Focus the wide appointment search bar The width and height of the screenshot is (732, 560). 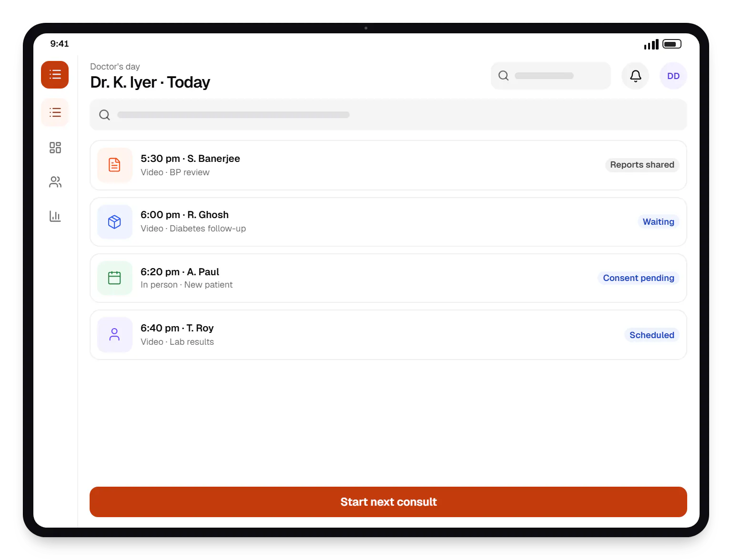pos(388,115)
